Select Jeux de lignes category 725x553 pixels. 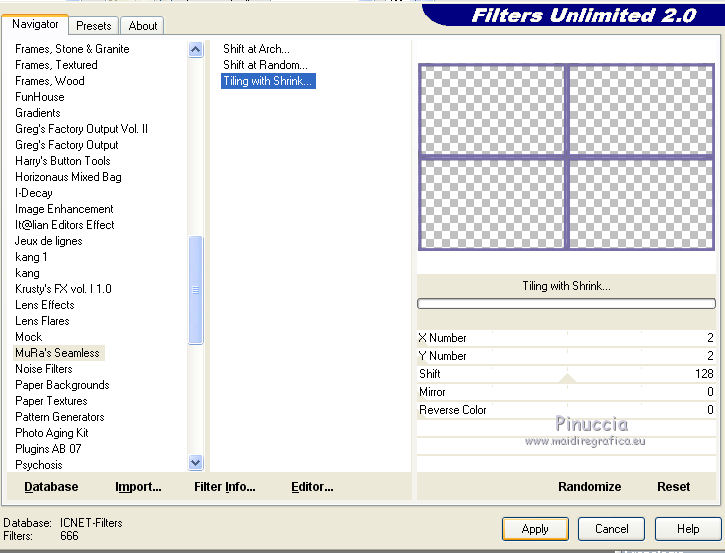pos(49,241)
